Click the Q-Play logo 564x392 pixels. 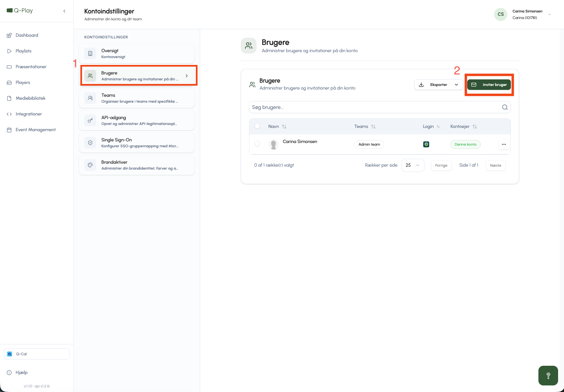20,10
